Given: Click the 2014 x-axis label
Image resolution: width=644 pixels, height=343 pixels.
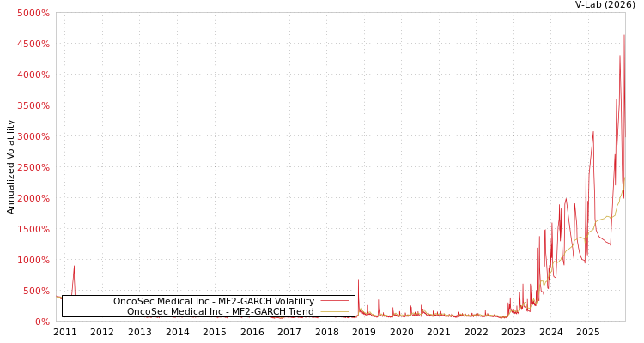Looking at the screenshot, I should 178,332.
